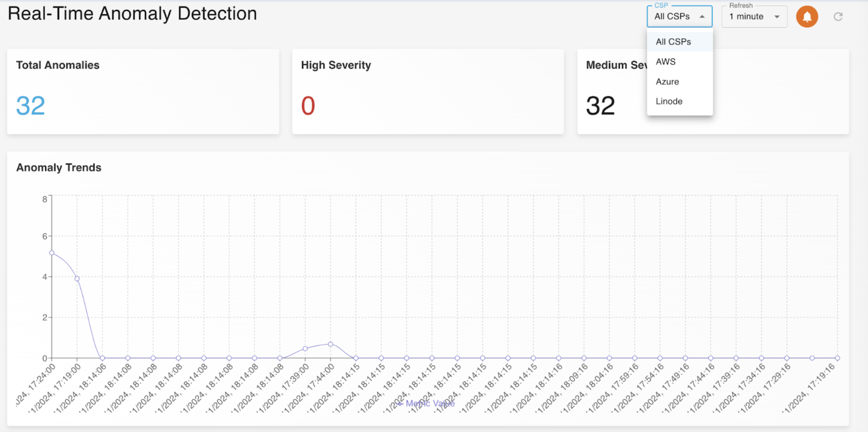Image resolution: width=868 pixels, height=432 pixels.
Task: Click the peak data point at 17:44:00
Action: (x=331, y=344)
